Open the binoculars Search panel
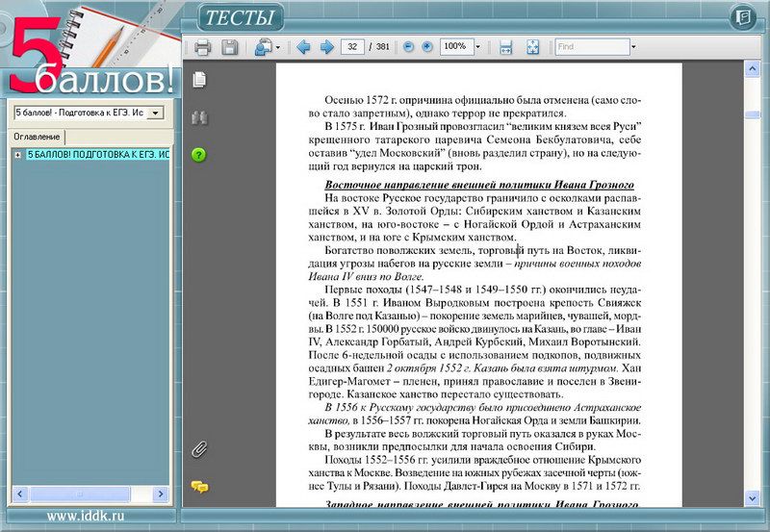 tap(199, 117)
